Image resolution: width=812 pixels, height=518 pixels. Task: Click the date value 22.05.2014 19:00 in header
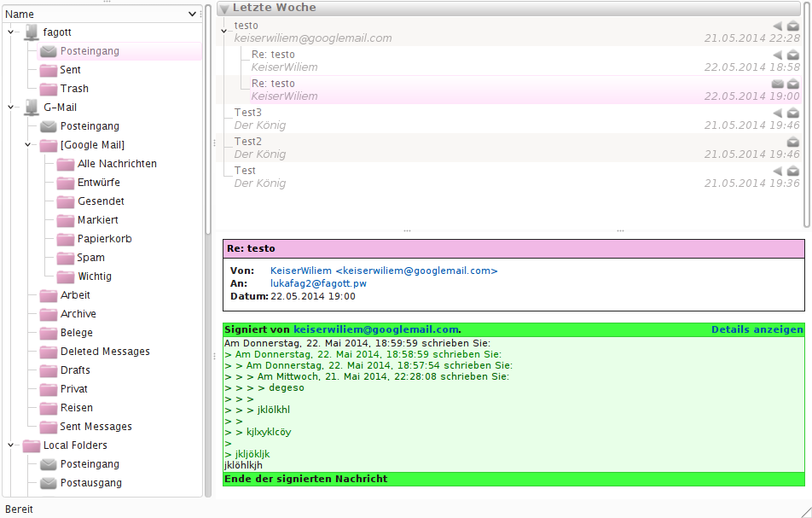(313, 296)
